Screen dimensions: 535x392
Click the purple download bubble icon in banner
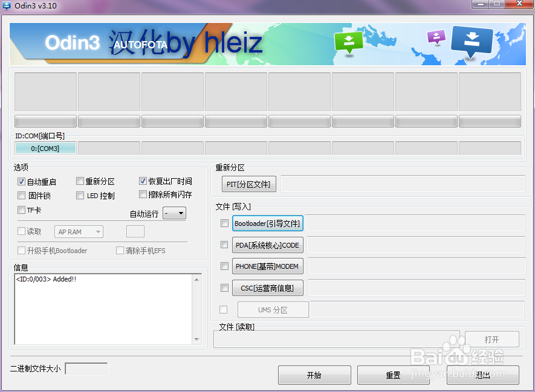pyautogui.click(x=436, y=37)
